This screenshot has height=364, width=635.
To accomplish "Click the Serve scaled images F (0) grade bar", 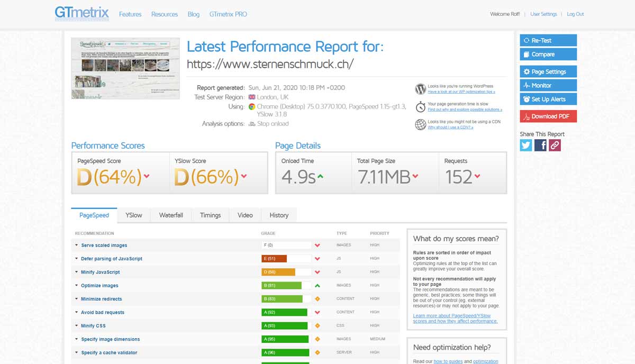I will tap(286, 245).
